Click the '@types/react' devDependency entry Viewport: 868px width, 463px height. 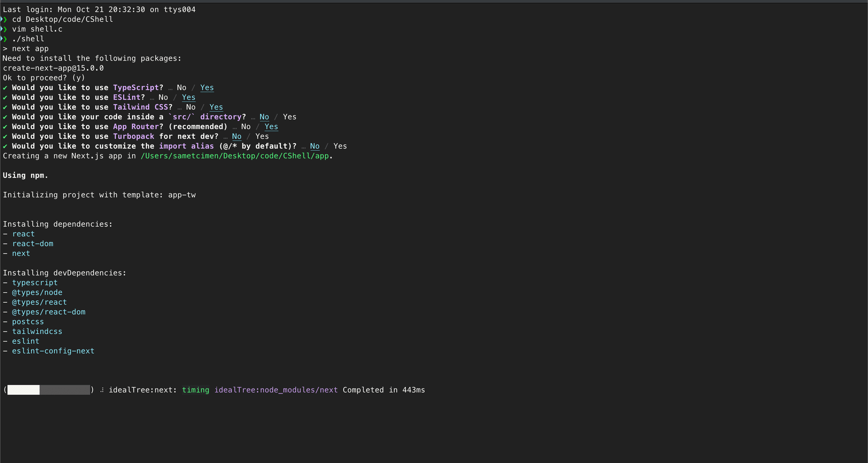click(39, 302)
